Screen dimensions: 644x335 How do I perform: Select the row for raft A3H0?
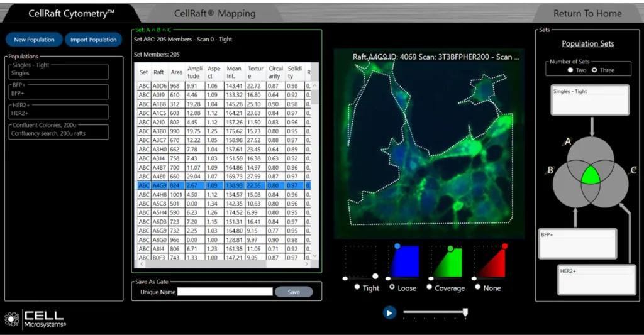point(223,149)
